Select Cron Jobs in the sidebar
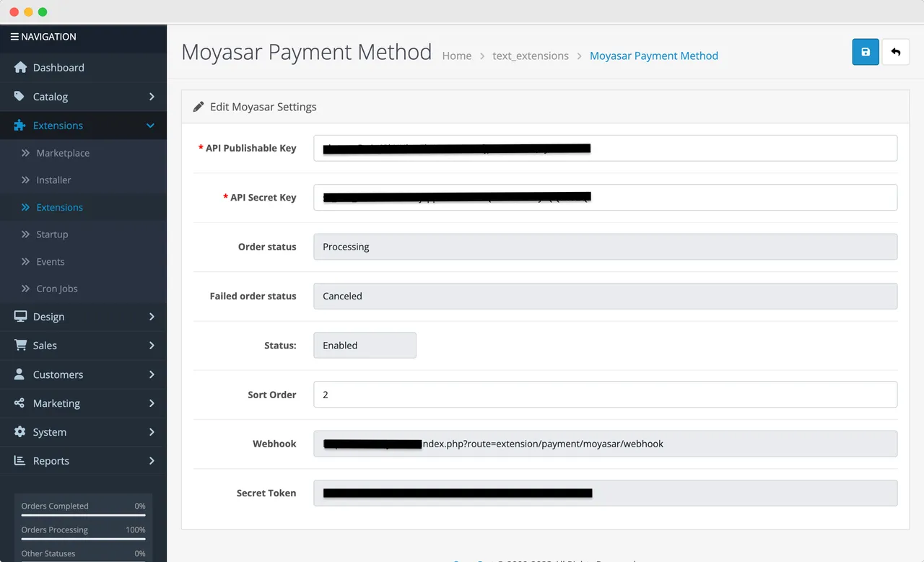Viewport: 924px width, 562px height. point(57,289)
